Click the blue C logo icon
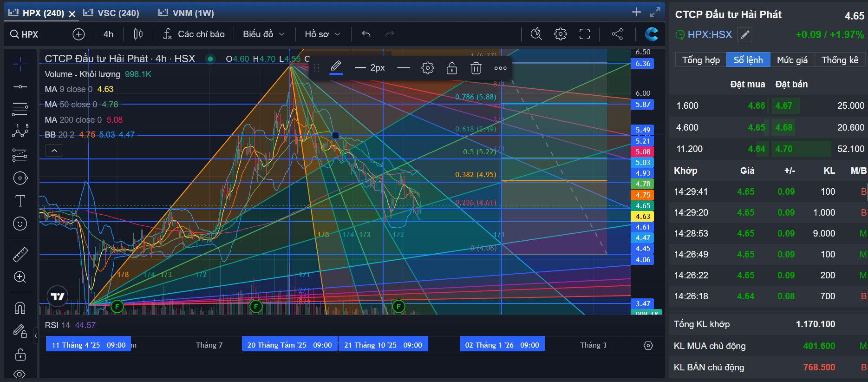 click(x=652, y=34)
